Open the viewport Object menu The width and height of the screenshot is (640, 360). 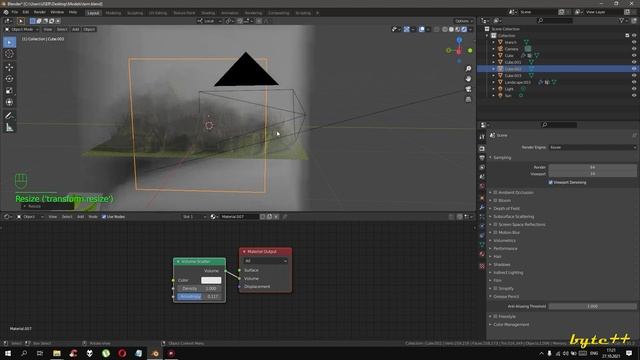coord(89,29)
